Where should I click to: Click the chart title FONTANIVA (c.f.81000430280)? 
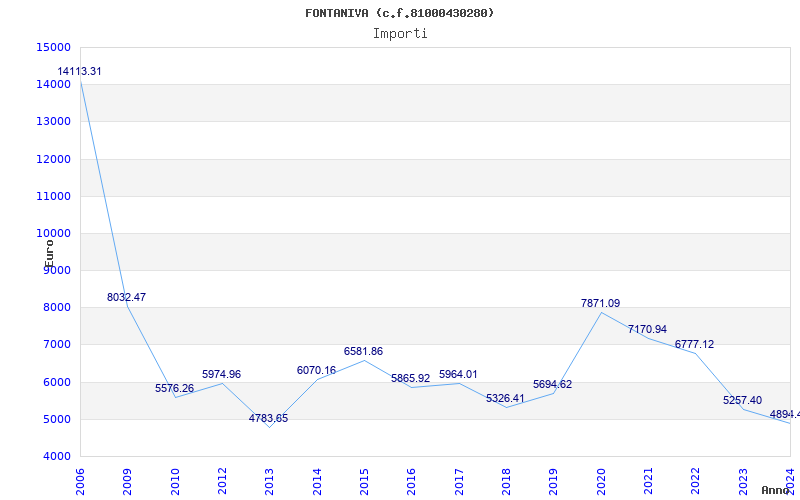(399, 13)
